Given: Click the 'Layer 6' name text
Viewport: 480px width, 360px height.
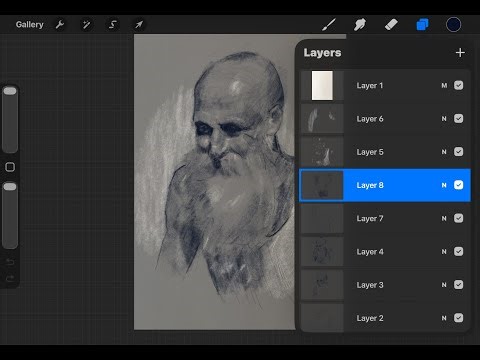Looking at the screenshot, I should coord(370,119).
